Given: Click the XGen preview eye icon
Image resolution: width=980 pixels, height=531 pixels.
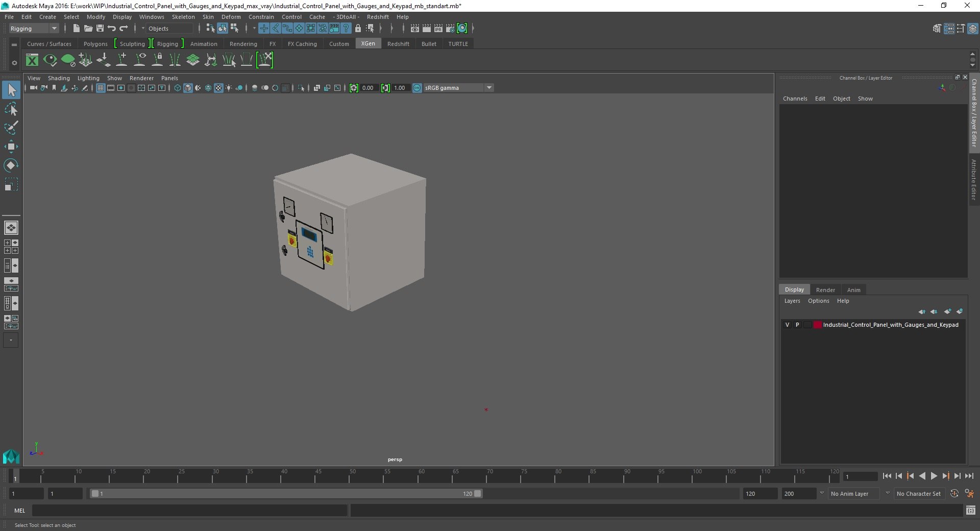Looking at the screenshot, I should [x=50, y=60].
